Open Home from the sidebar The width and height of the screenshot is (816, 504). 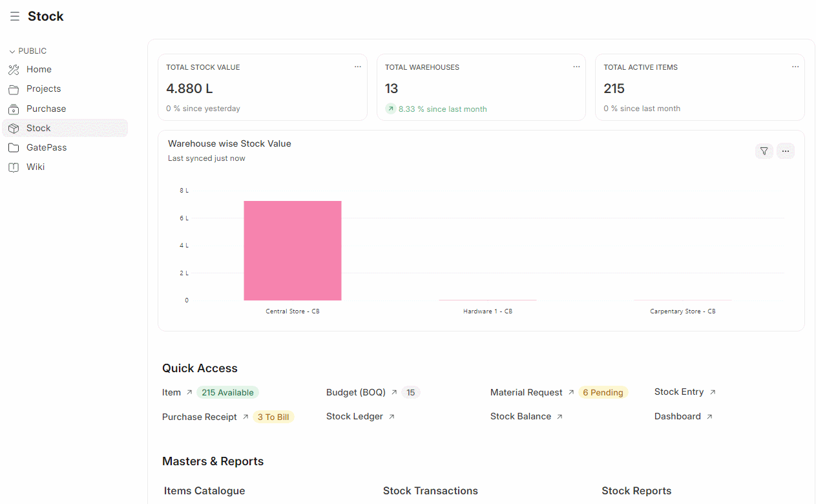[x=39, y=70]
